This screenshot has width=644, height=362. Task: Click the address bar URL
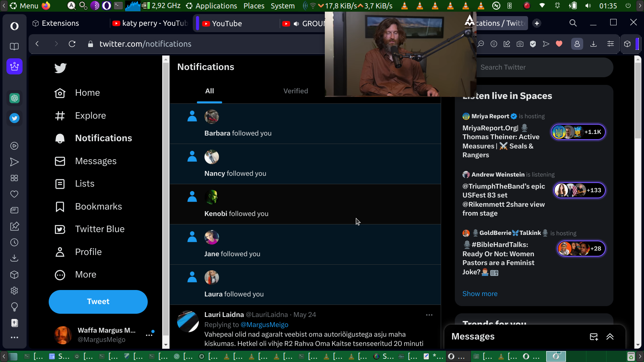point(145,44)
